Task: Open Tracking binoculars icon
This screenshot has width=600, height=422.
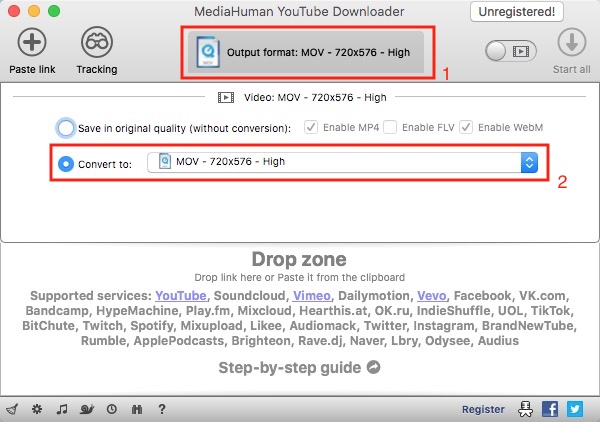Action: pyautogui.click(x=97, y=42)
